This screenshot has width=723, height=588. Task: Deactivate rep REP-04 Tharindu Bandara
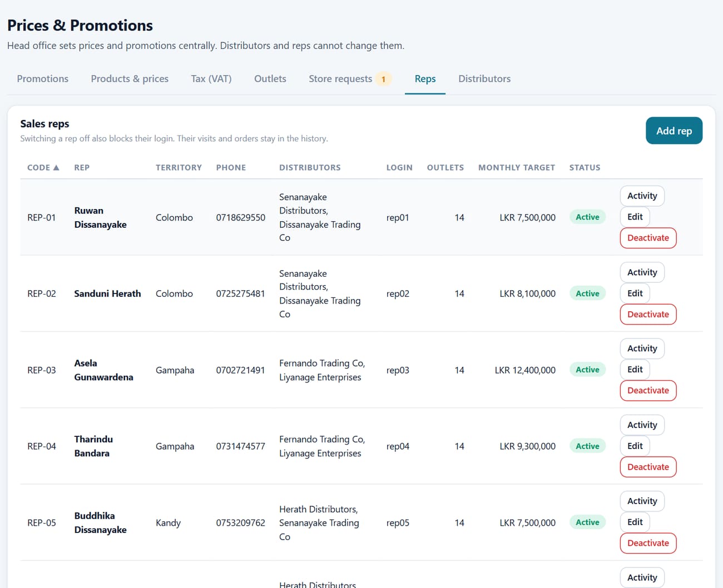[648, 467]
